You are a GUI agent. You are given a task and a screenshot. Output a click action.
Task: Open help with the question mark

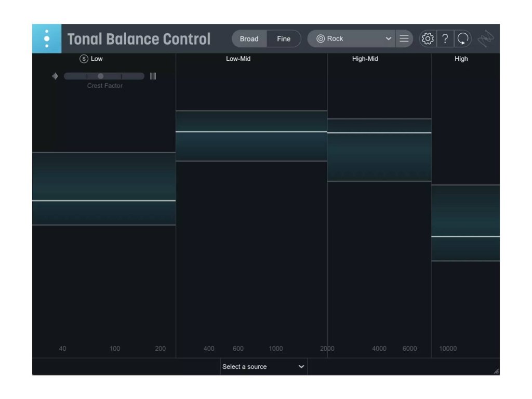[445, 38]
